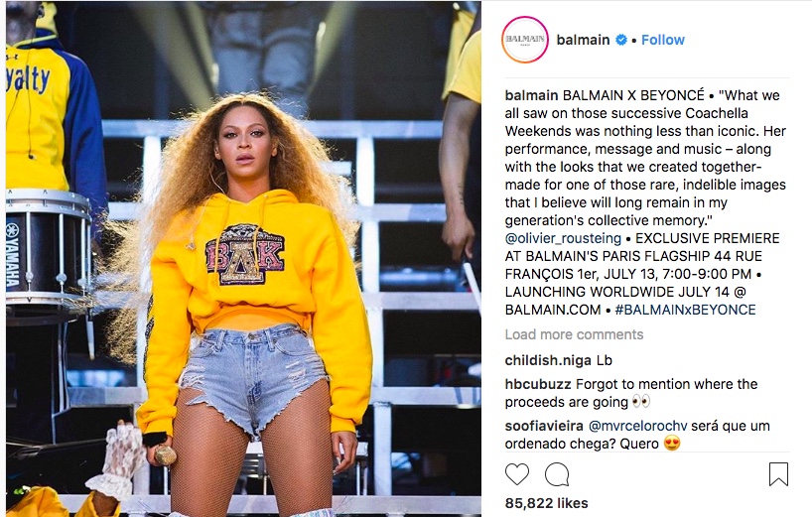Open the hbcubuzz commenter profile
Image resolution: width=812 pixels, height=517 pixels.
(x=538, y=384)
